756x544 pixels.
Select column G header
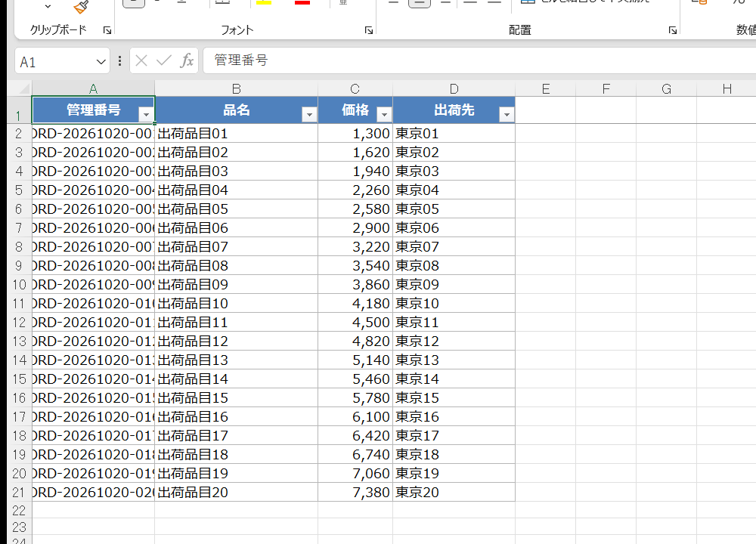click(666, 88)
